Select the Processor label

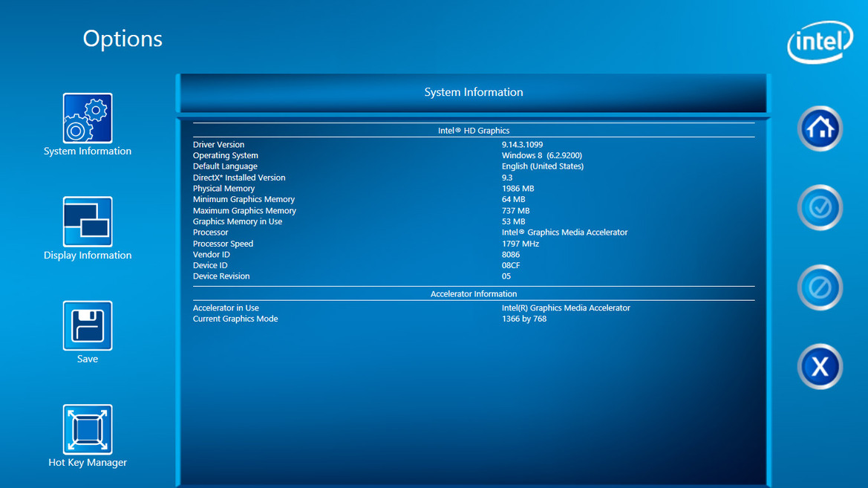210,232
